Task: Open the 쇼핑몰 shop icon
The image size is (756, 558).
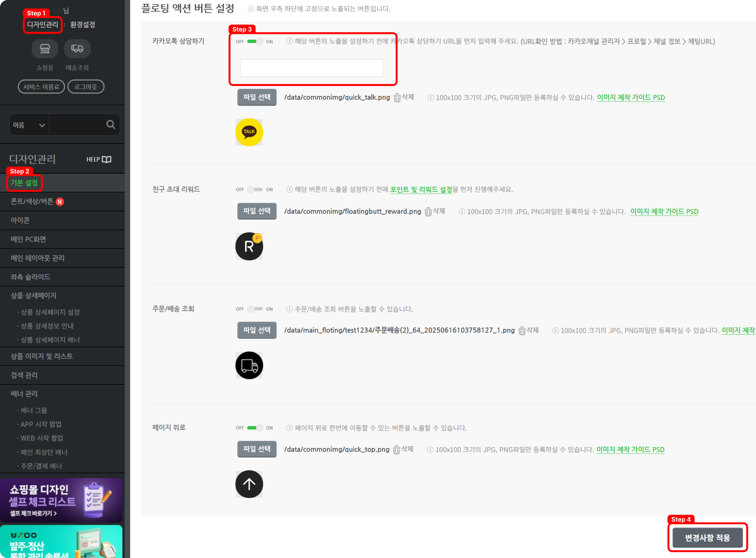Action: pyautogui.click(x=45, y=49)
